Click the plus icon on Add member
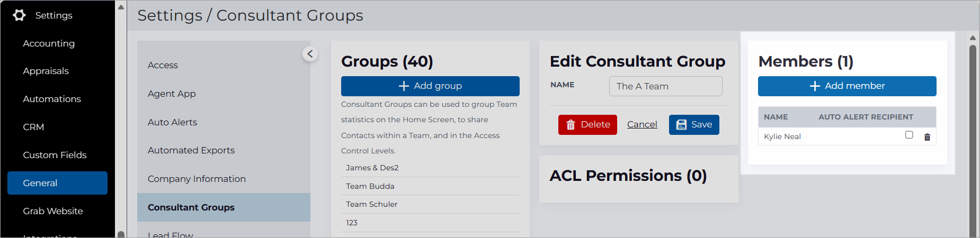Viewport: 980px width, 238px height. tap(815, 86)
